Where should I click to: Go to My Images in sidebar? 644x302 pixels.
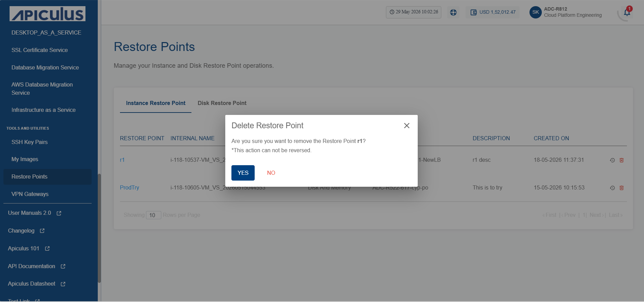(25, 159)
